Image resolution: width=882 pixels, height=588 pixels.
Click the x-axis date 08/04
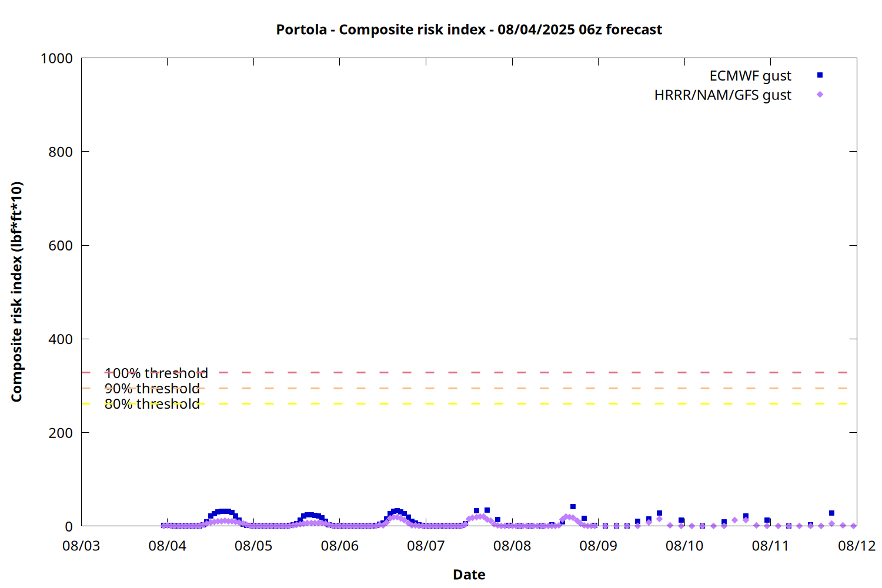click(x=168, y=546)
